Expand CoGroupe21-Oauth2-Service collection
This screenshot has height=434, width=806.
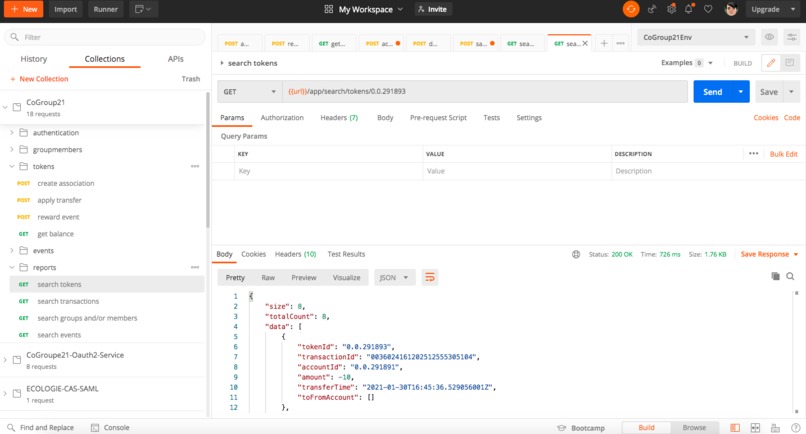5,360
